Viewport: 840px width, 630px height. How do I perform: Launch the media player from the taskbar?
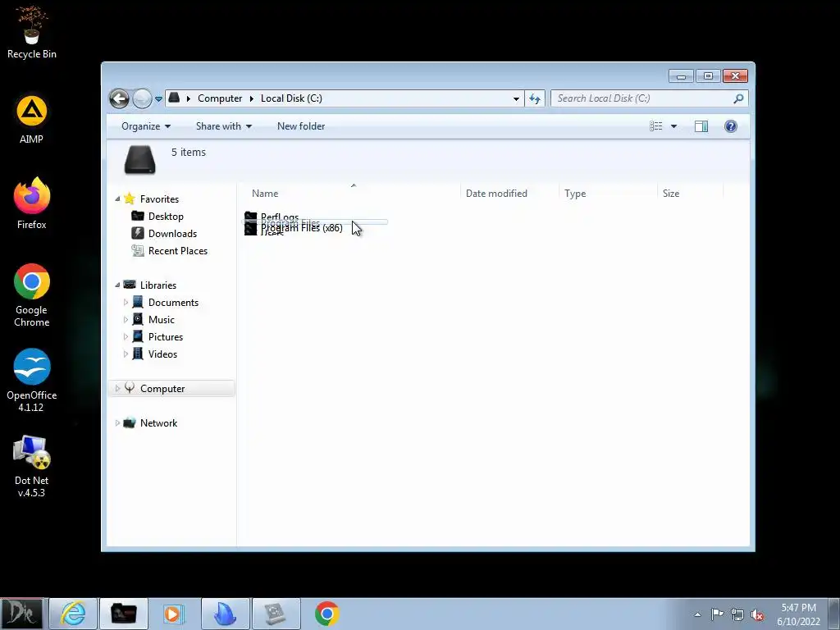tap(174, 614)
